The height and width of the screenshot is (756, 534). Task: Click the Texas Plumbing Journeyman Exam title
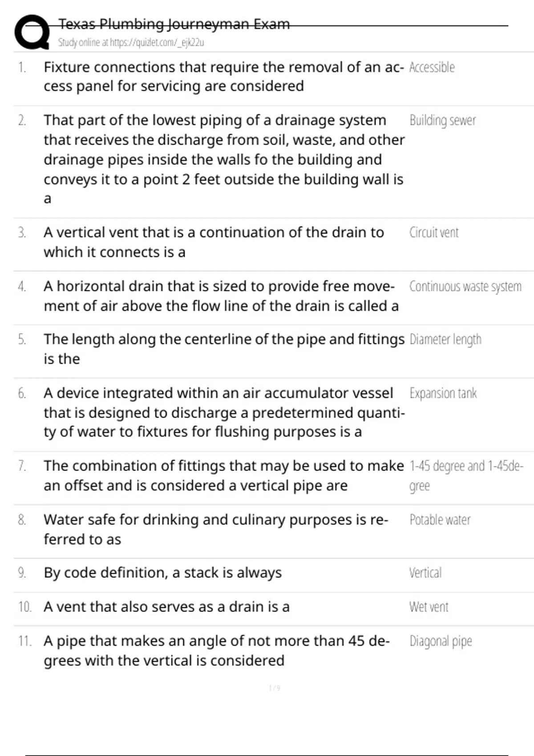point(174,24)
